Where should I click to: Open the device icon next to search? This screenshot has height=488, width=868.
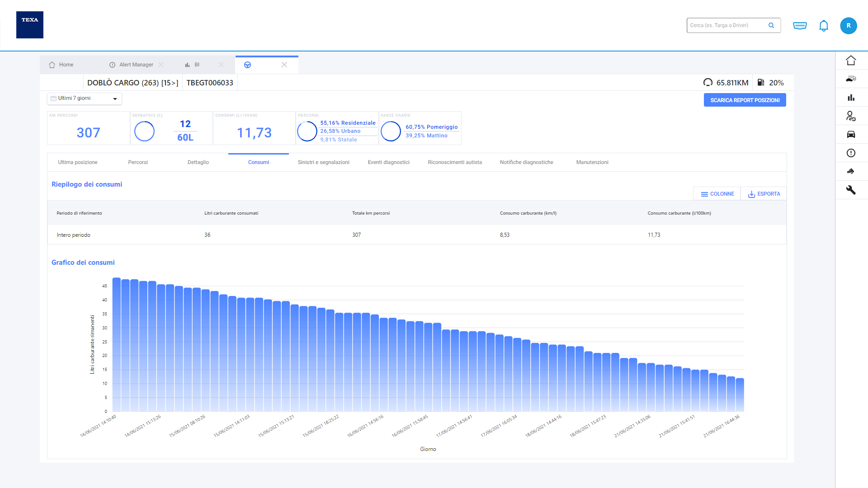coord(800,26)
